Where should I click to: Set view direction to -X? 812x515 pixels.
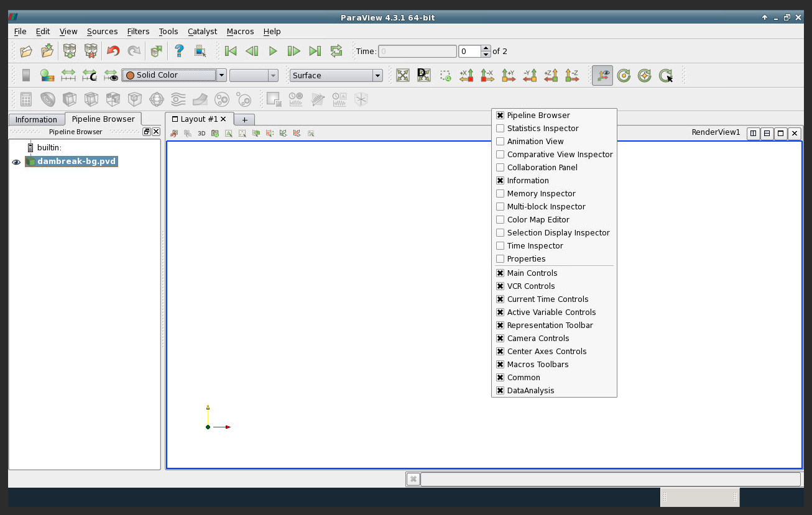487,75
